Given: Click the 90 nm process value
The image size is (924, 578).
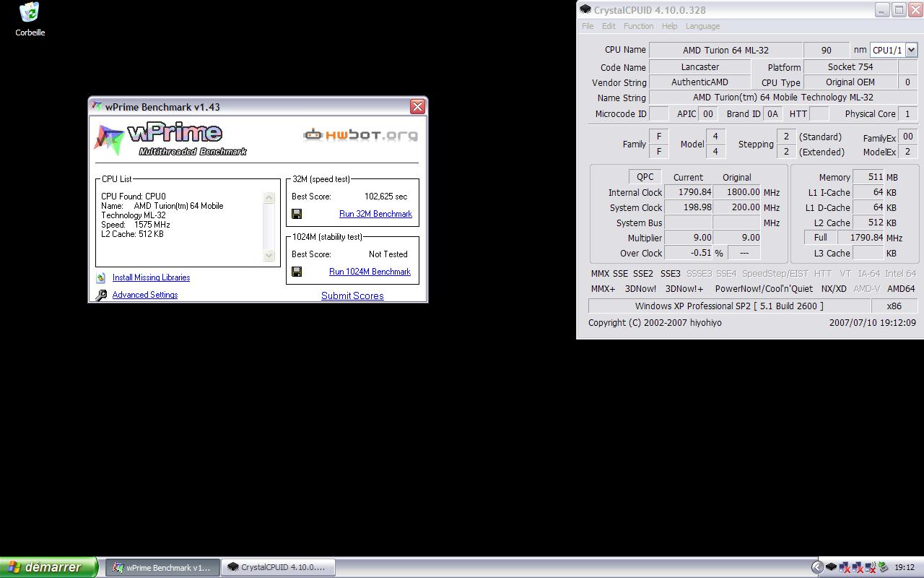Looking at the screenshot, I should pos(826,50).
